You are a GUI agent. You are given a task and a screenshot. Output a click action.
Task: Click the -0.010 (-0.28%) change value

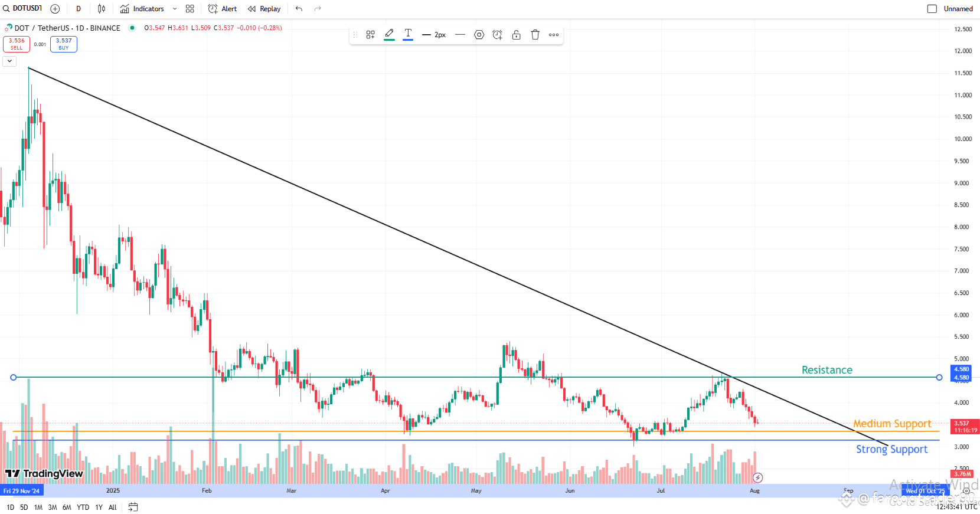(x=259, y=28)
